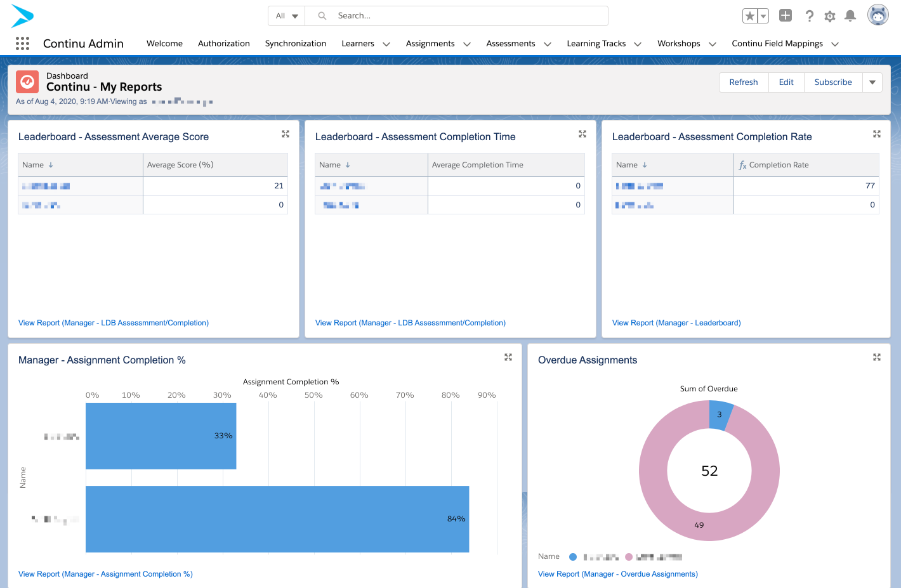Click the Refresh button

click(743, 82)
